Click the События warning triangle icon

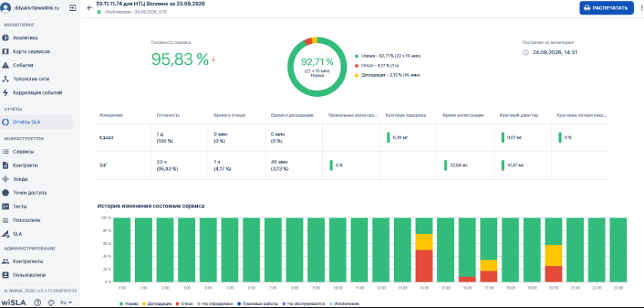(5, 65)
